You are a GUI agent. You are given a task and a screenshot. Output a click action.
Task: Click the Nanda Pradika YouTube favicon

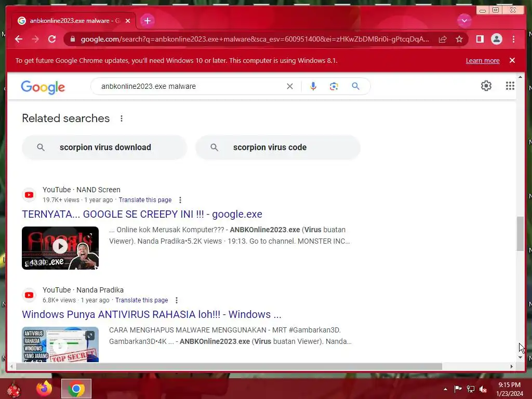pyautogui.click(x=29, y=295)
